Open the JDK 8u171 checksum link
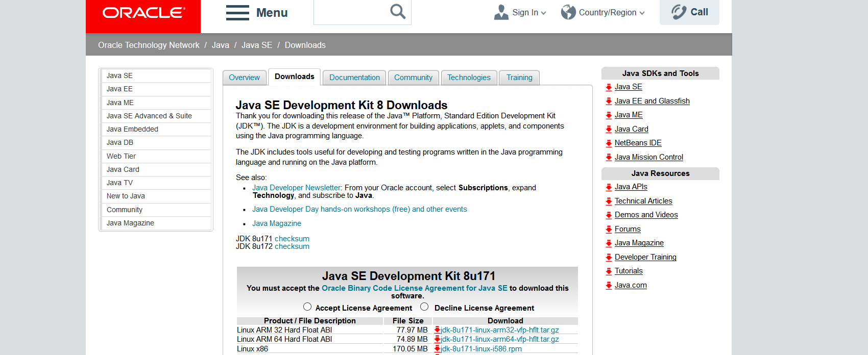 [292, 239]
